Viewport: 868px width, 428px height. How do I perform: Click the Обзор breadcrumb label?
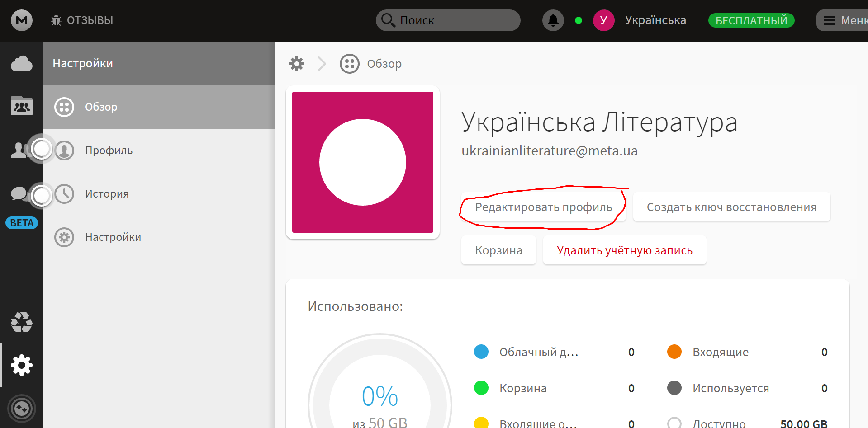(384, 64)
